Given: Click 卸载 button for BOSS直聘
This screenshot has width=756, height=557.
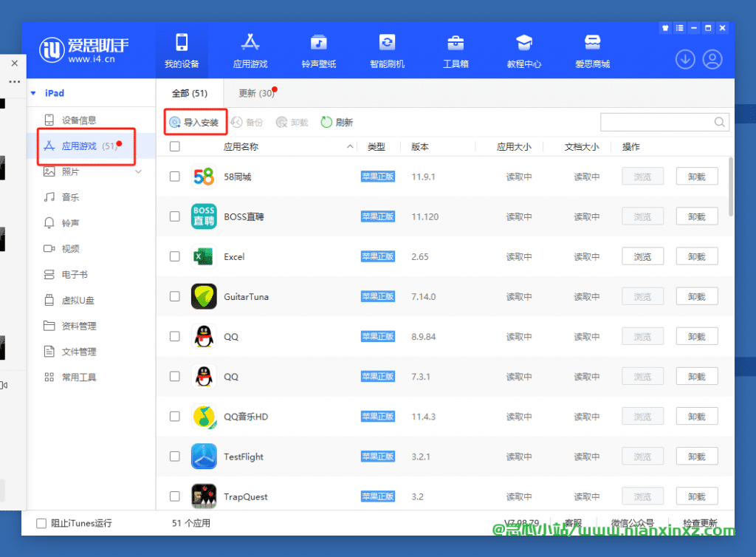Looking at the screenshot, I should click(x=697, y=216).
